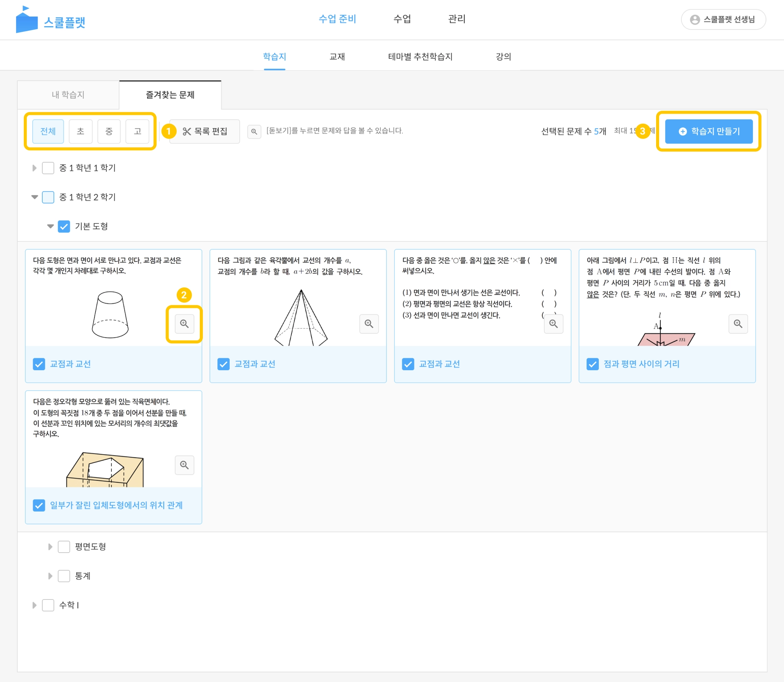Zoom into the hexagonal pyramid problem
The height and width of the screenshot is (682, 784).
click(x=369, y=324)
